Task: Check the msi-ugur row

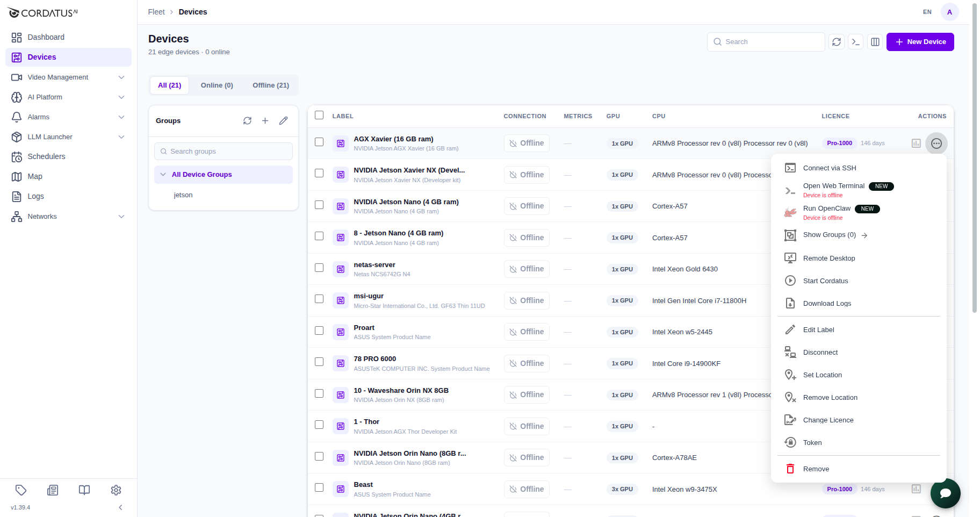Action: (x=319, y=299)
